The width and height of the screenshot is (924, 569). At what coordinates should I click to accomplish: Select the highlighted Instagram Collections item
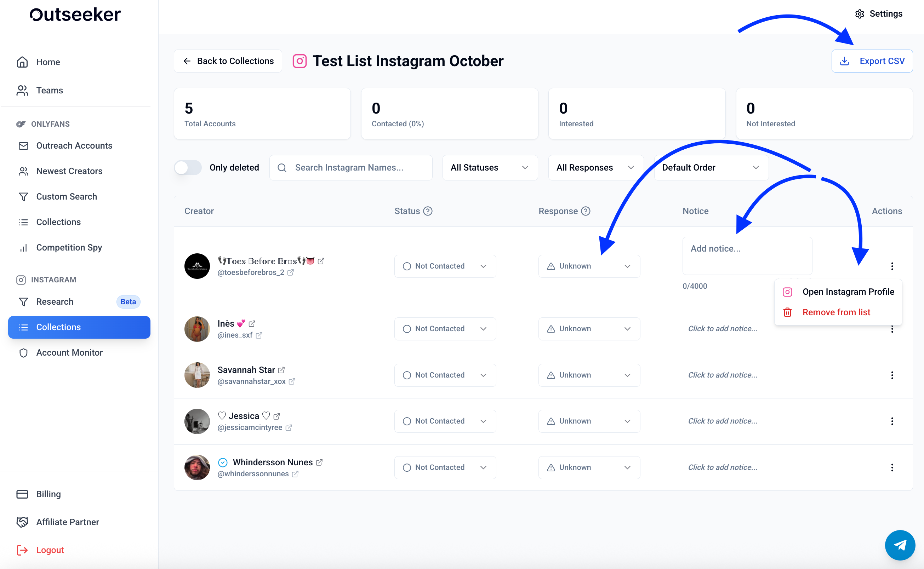[x=79, y=327]
